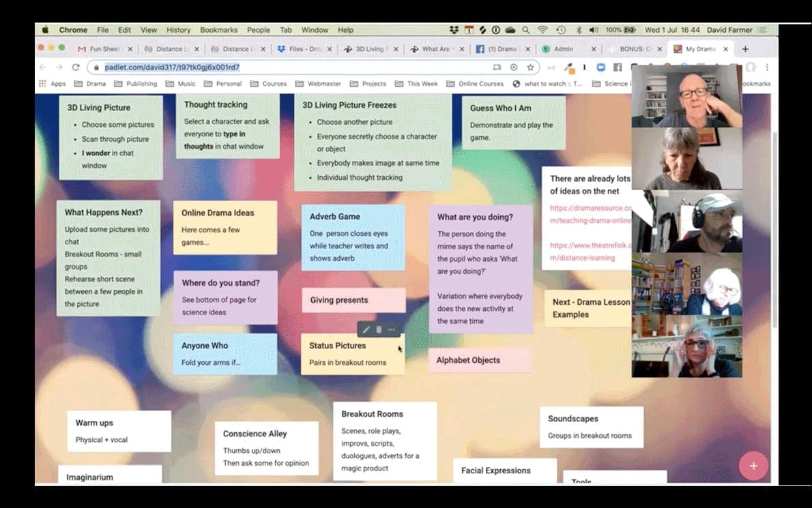812x508 pixels.
Task: Open the File menu
Action: click(102, 30)
